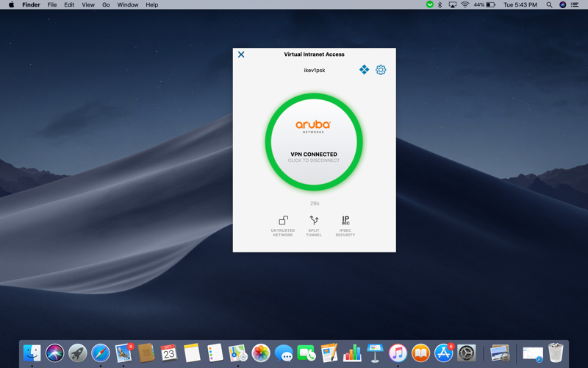This screenshot has width=588, height=368.
Task: Open the minimized Safari window in Dock
Action: tap(533, 354)
